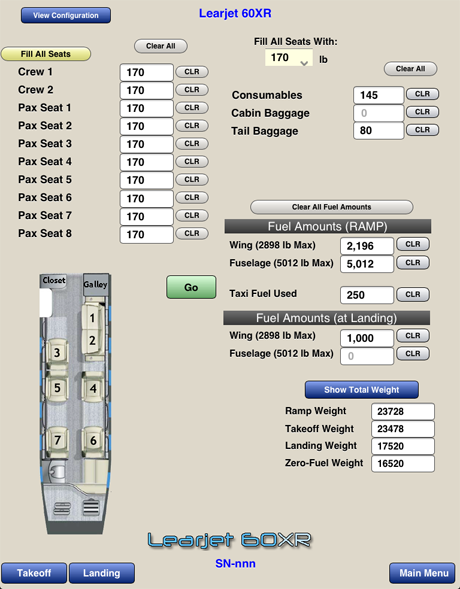The width and height of the screenshot is (460, 589).
Task: Click Clear All Fuel Amounts
Action: [x=332, y=207]
